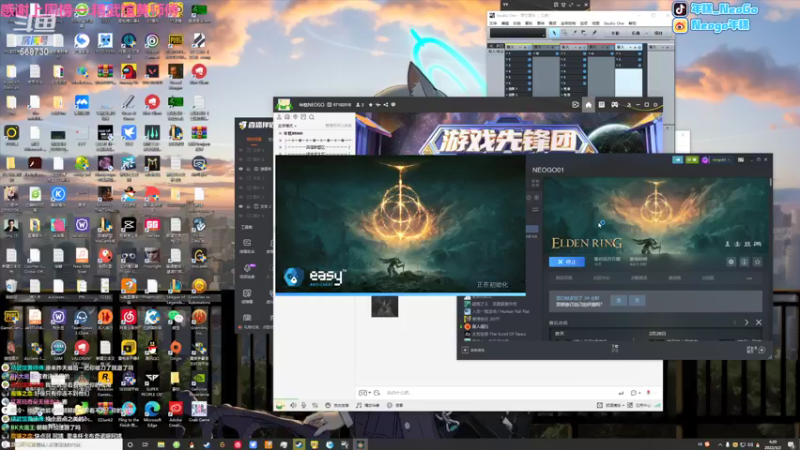Click the blue Stop button for Elden Ring
800x450 pixels.
[567, 262]
